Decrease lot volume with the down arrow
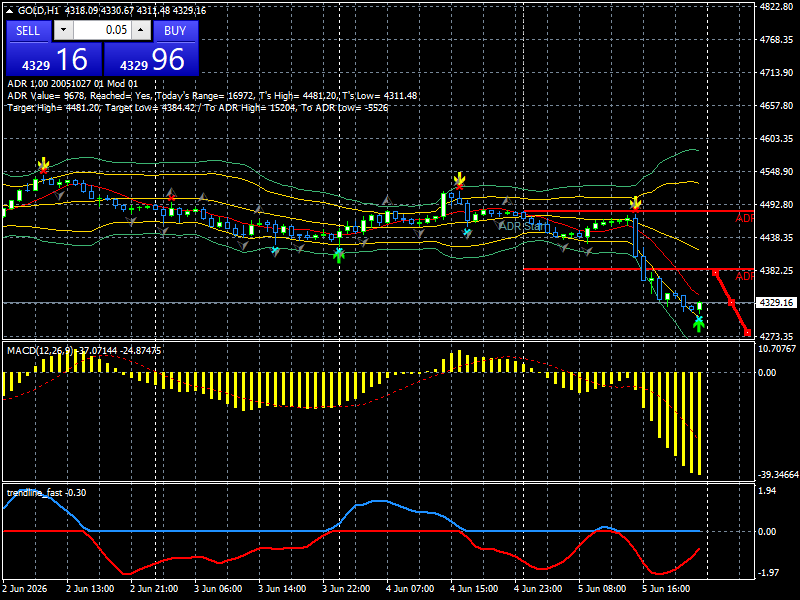 pos(64,31)
